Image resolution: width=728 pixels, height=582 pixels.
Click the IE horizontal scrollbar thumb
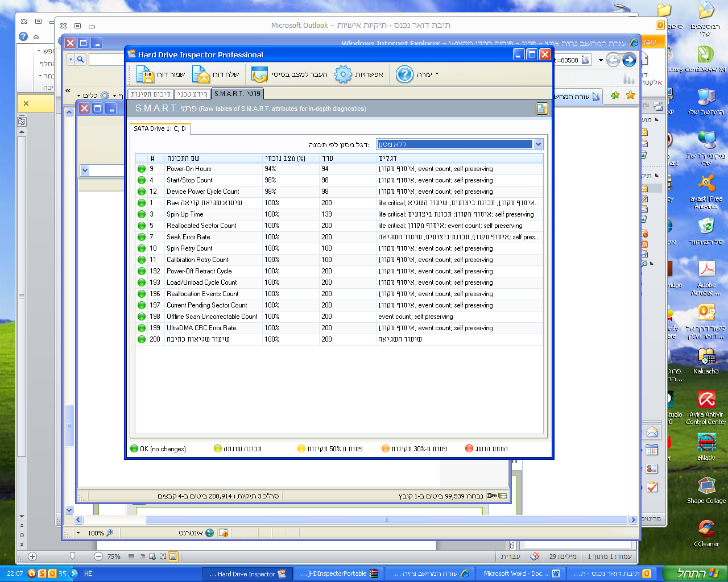pos(387,519)
